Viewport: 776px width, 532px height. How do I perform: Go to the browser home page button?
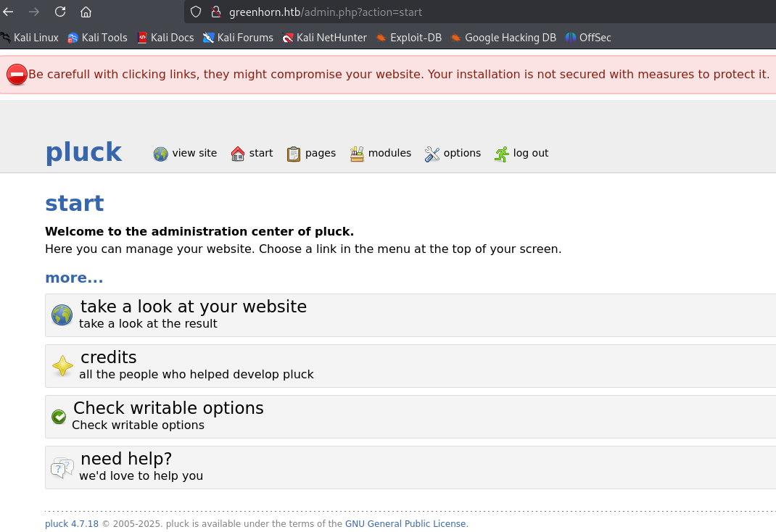click(86, 12)
